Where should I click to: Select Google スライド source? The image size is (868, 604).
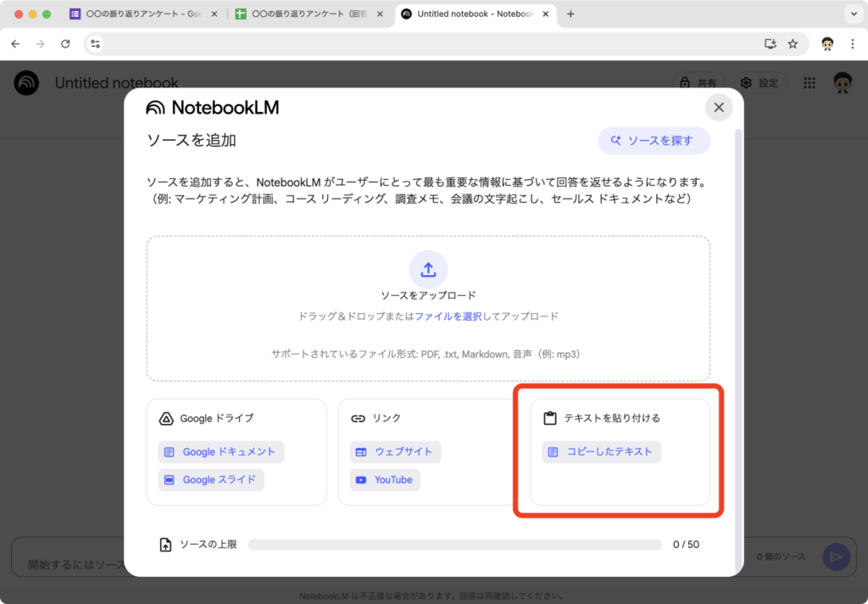[211, 480]
